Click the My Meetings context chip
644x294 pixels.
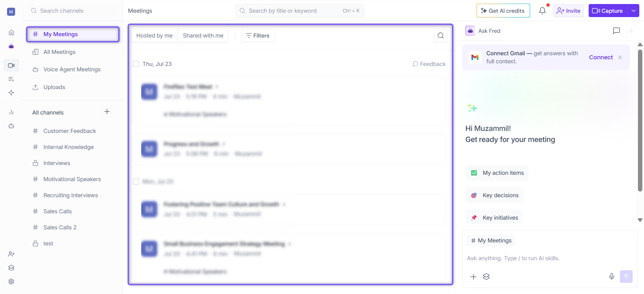pyautogui.click(x=491, y=240)
